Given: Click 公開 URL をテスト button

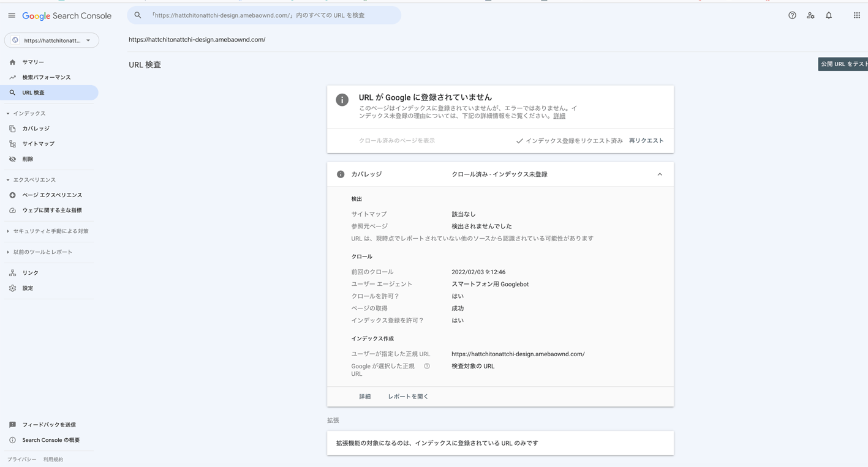Looking at the screenshot, I should (x=843, y=64).
